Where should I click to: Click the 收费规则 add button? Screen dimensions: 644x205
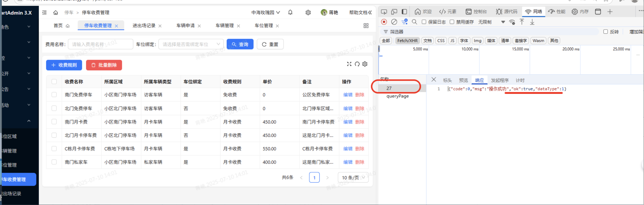coord(64,65)
